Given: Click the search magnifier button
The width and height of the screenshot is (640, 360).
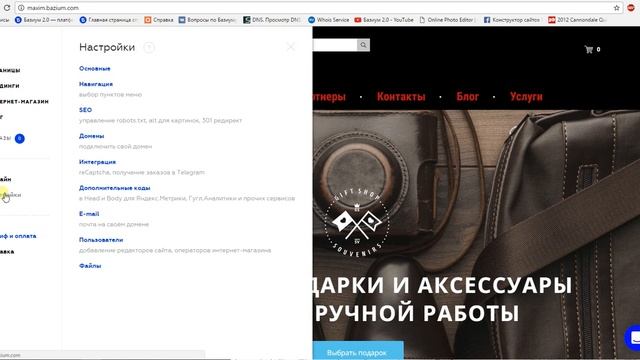Looking at the screenshot, I should (363, 45).
